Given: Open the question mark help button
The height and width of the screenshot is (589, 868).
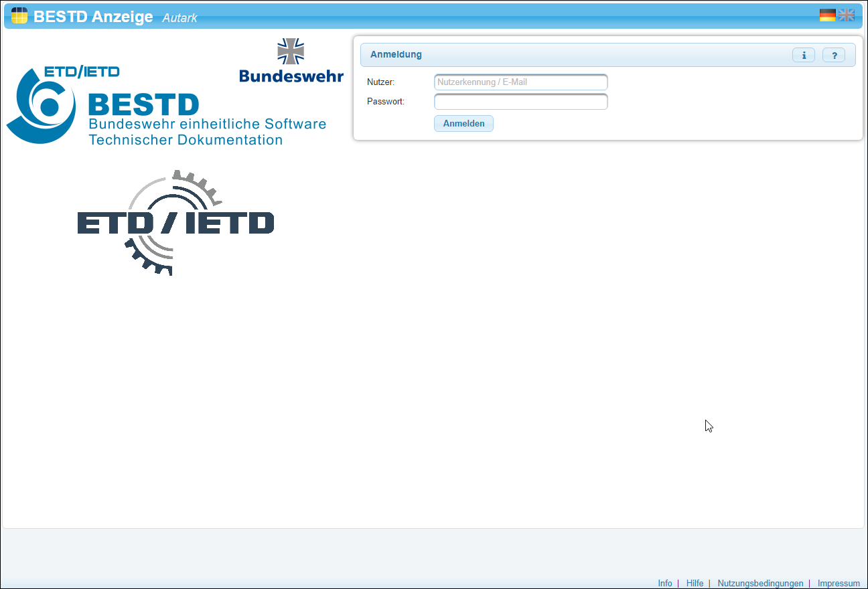Looking at the screenshot, I should 834,55.
